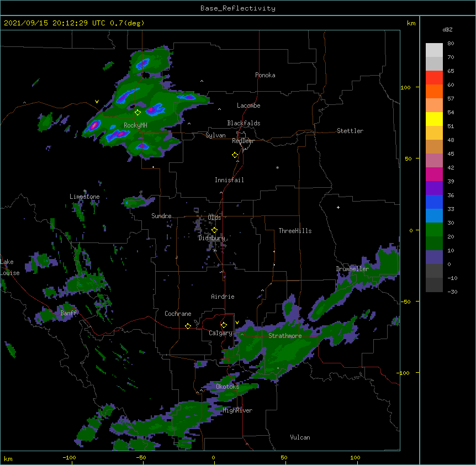The height and width of the screenshot is (465, 476).
Task: Click the ThreeHills label
Action: coord(295,231)
